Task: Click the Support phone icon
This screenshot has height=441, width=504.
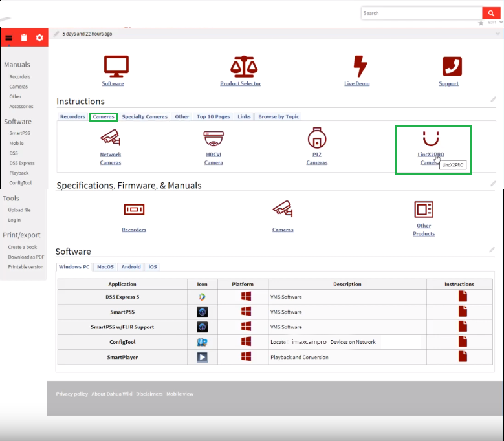Action: point(452,67)
